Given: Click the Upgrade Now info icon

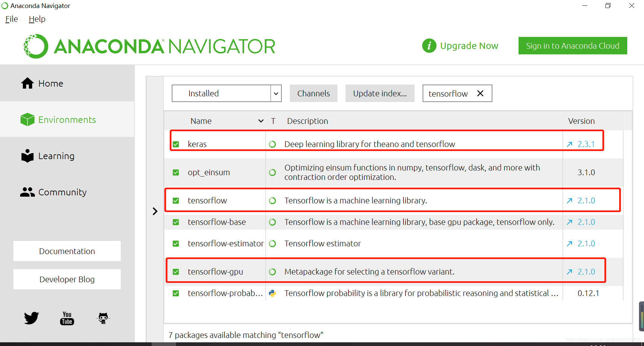Looking at the screenshot, I should (429, 46).
